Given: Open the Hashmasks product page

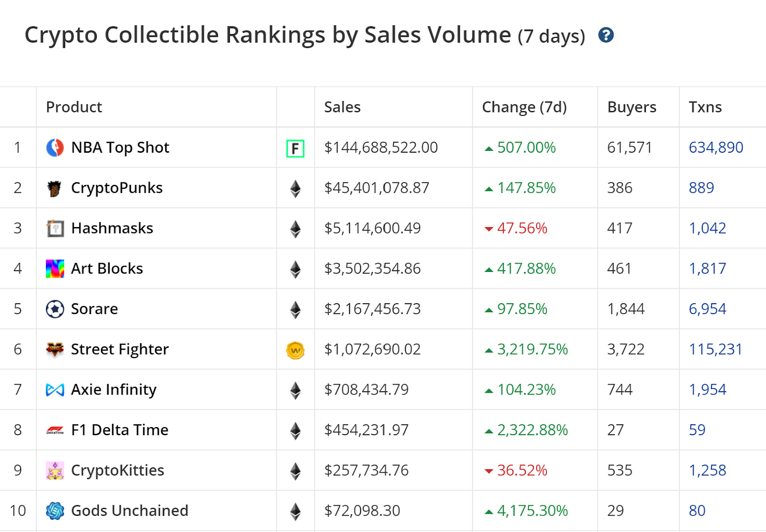Looking at the screenshot, I should click(x=112, y=228).
